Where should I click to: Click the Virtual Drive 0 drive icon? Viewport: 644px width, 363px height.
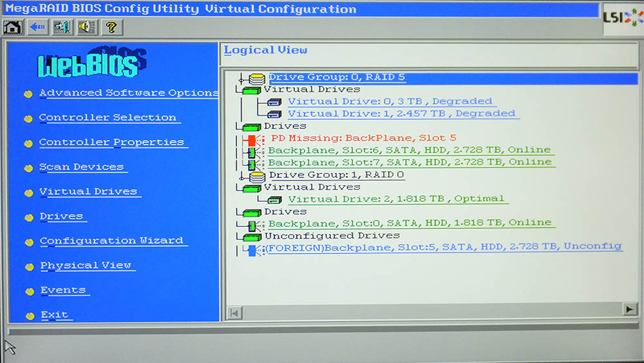[274, 102]
